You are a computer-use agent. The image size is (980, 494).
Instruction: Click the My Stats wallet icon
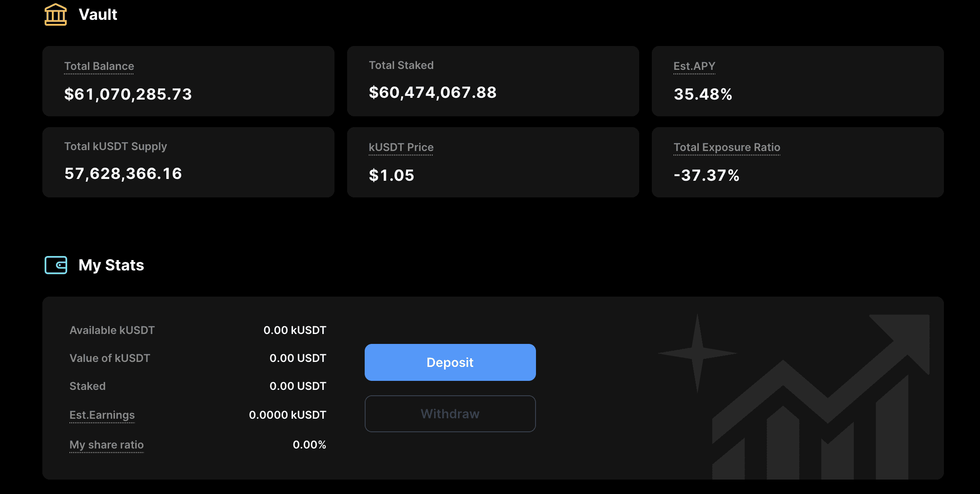pyautogui.click(x=56, y=265)
